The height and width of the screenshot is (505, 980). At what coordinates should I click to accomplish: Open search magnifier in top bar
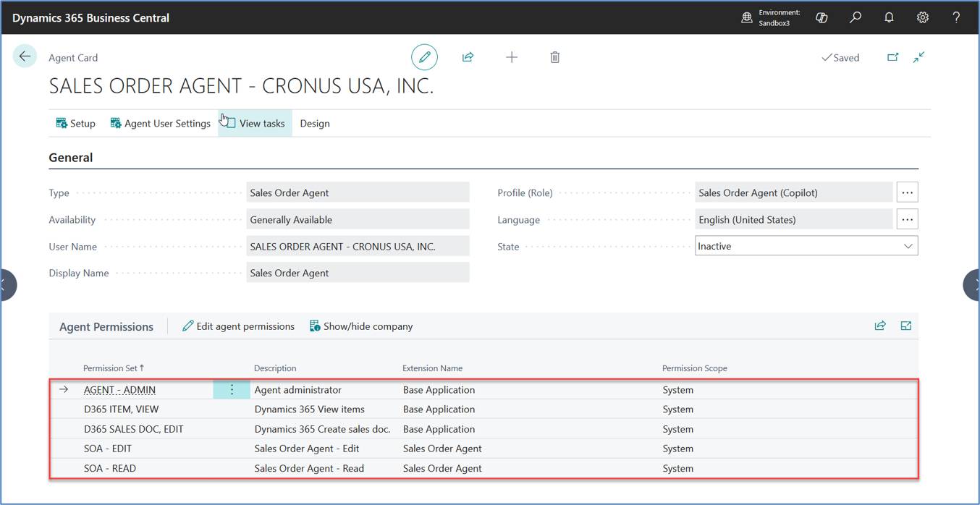[x=856, y=17]
